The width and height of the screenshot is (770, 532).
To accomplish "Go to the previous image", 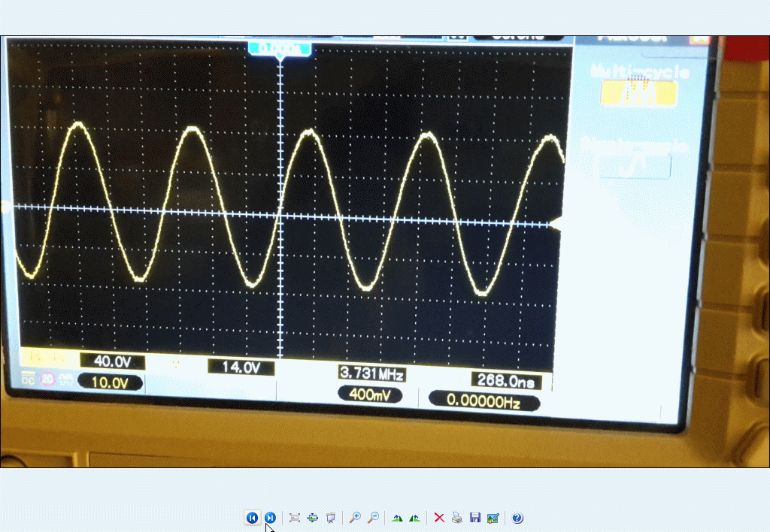I will [x=252, y=518].
